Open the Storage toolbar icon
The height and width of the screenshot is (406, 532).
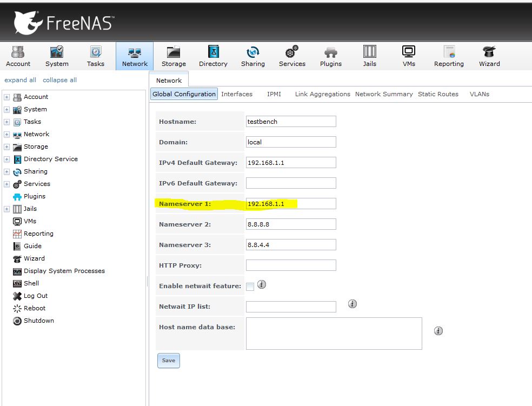174,56
